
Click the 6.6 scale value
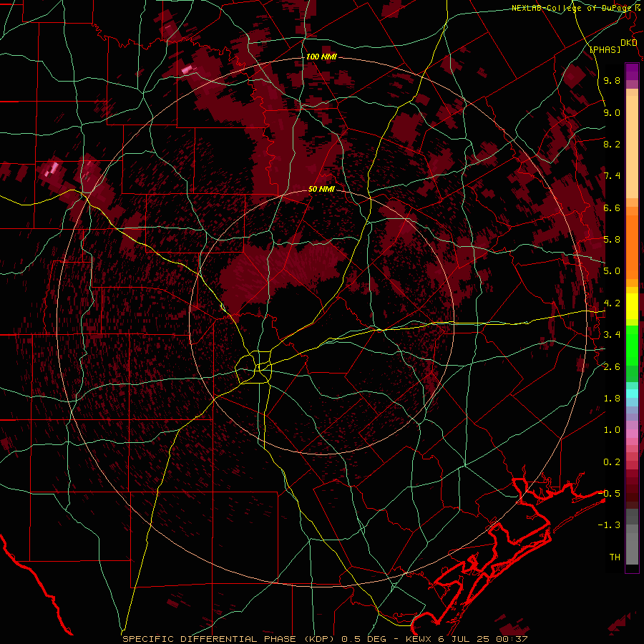coord(612,208)
